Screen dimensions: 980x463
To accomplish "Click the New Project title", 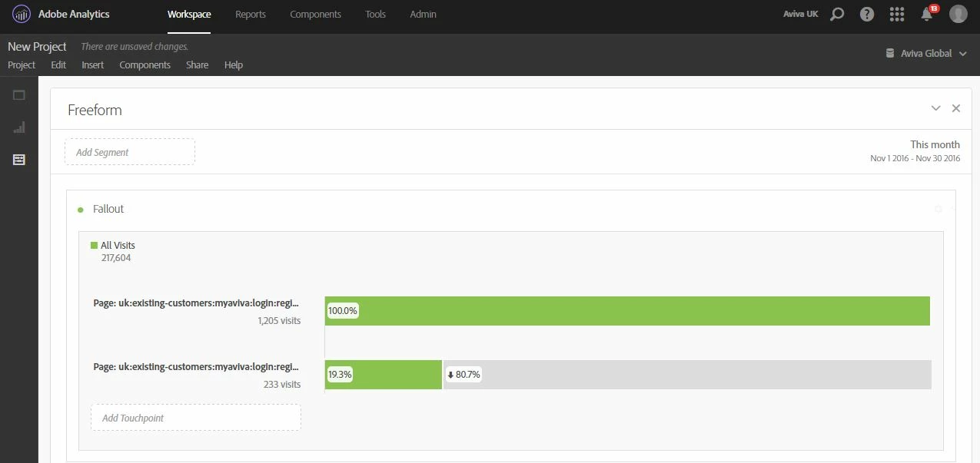I will 37,47.
